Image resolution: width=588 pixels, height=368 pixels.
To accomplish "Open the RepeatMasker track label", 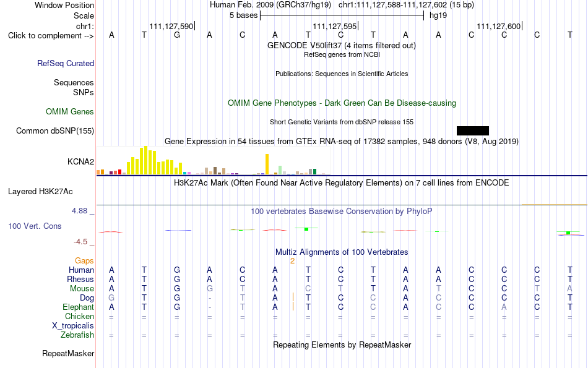I will coord(68,353).
